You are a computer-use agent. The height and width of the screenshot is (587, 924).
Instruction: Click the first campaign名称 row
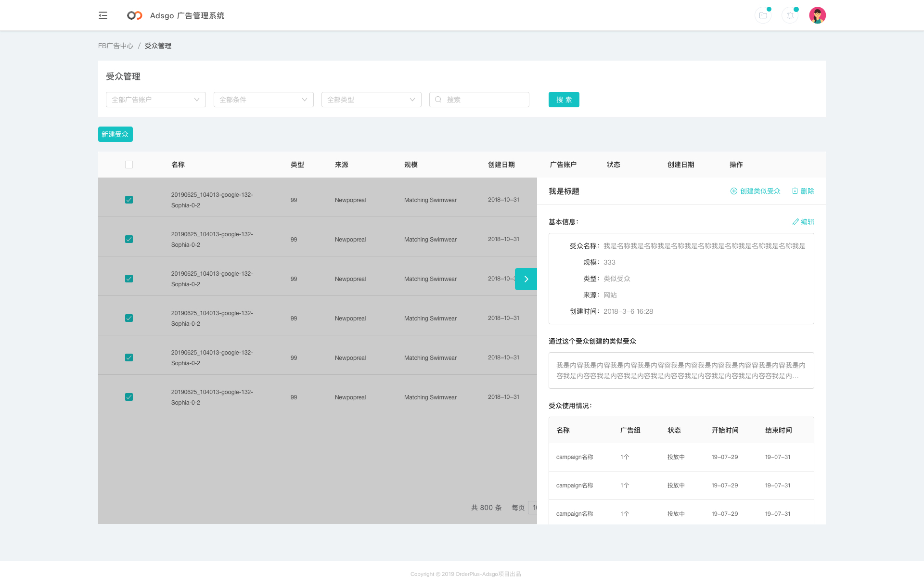point(681,457)
